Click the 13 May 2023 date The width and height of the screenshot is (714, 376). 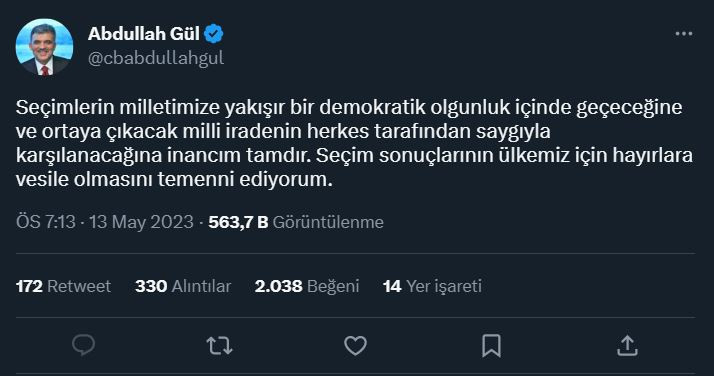tap(141, 222)
